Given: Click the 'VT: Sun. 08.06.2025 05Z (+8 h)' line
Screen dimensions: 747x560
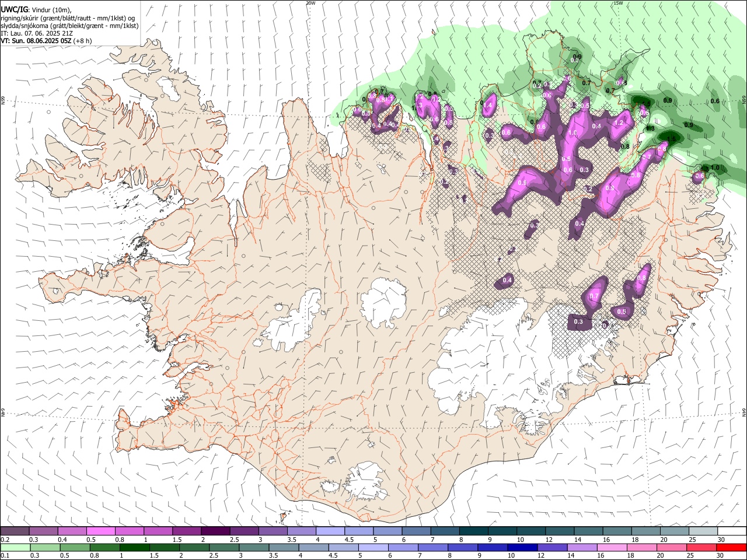Looking at the screenshot, I should [x=46, y=41].
